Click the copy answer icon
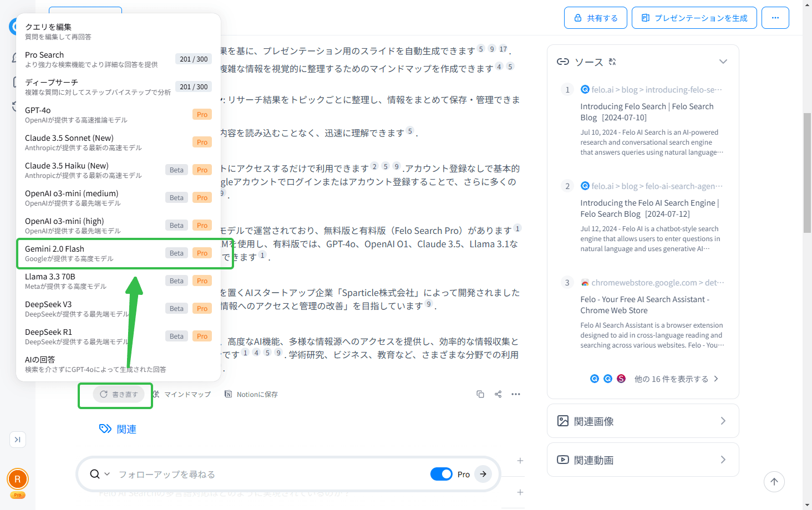The height and width of the screenshot is (510, 812). (480, 394)
